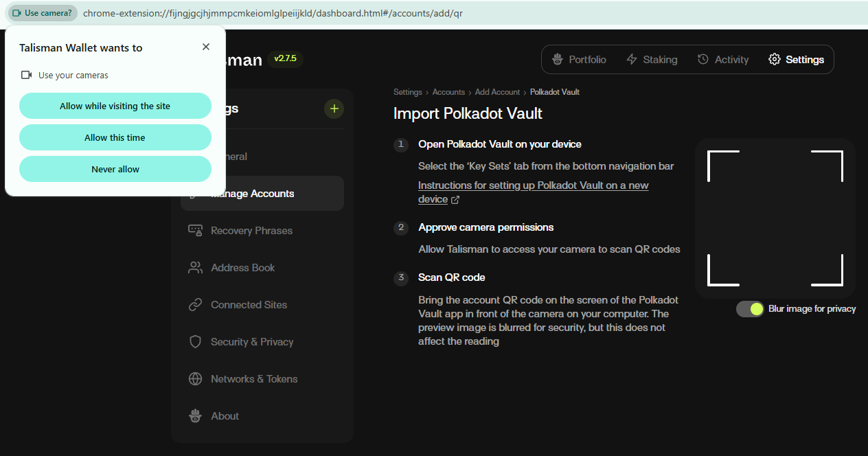Go to the Activity tab
Screen dimensions: 868x456
click(722, 60)
